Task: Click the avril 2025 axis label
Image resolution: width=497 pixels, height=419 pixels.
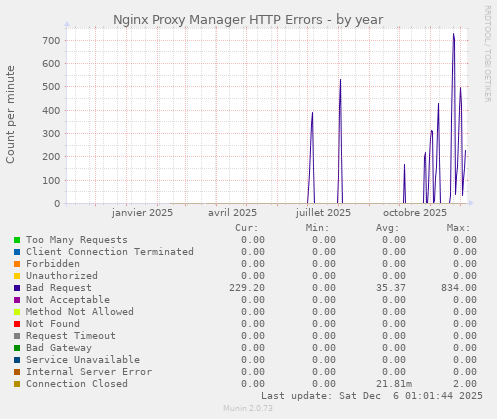Action: (233, 213)
